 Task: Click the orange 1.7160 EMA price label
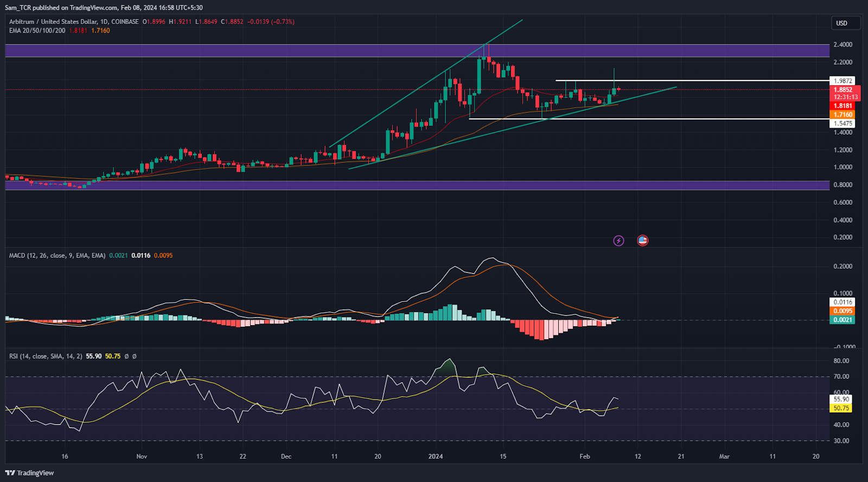click(x=843, y=115)
